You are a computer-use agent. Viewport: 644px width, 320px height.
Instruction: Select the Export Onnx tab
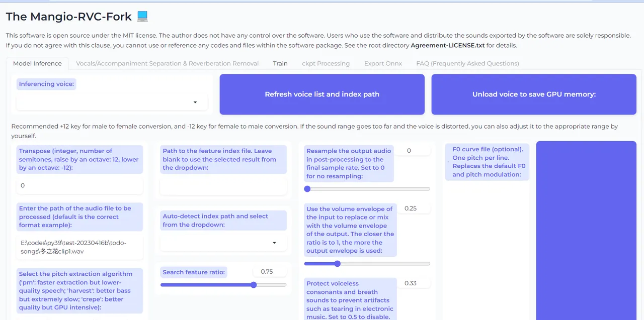coord(383,64)
